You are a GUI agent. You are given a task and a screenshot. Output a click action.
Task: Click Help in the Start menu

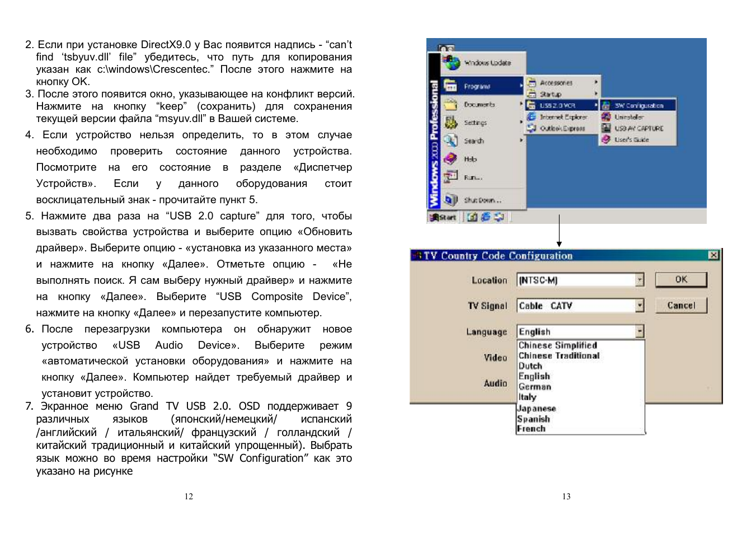coord(483,159)
